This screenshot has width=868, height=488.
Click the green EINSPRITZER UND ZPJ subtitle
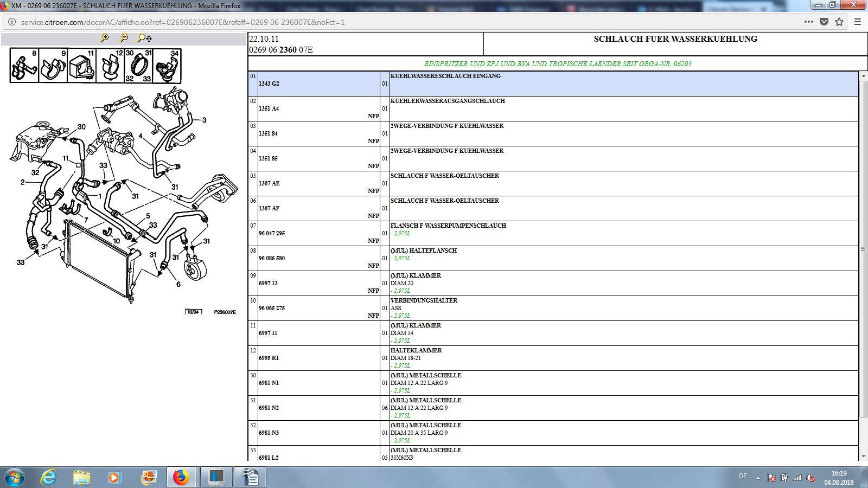pyautogui.click(x=558, y=63)
